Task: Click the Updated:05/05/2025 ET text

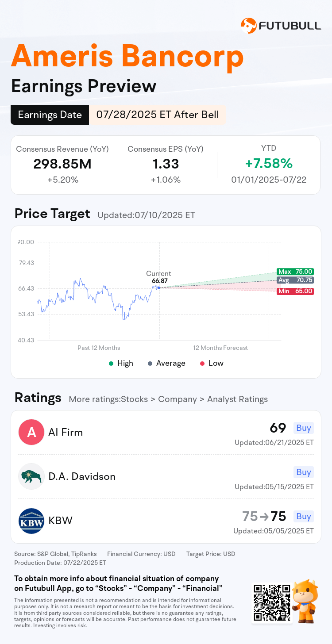Action: coord(274,531)
